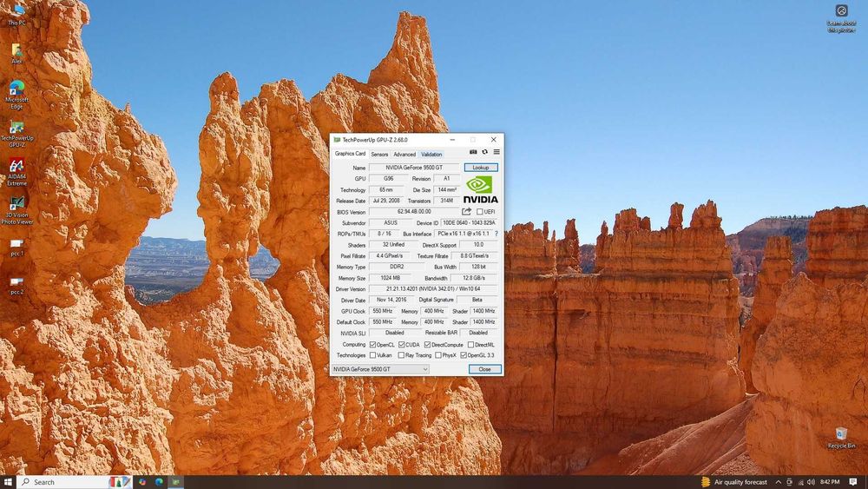Open the Windows Start menu

[x=8, y=482]
